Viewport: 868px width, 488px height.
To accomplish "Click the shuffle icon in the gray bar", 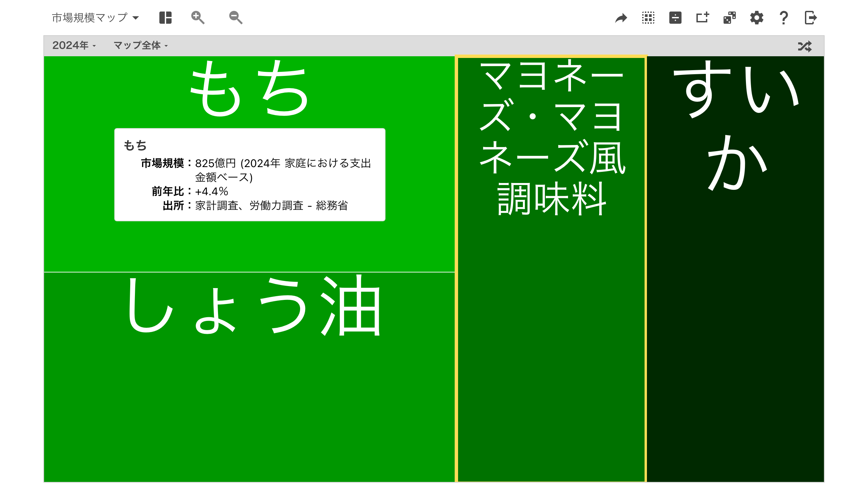I will (x=805, y=46).
